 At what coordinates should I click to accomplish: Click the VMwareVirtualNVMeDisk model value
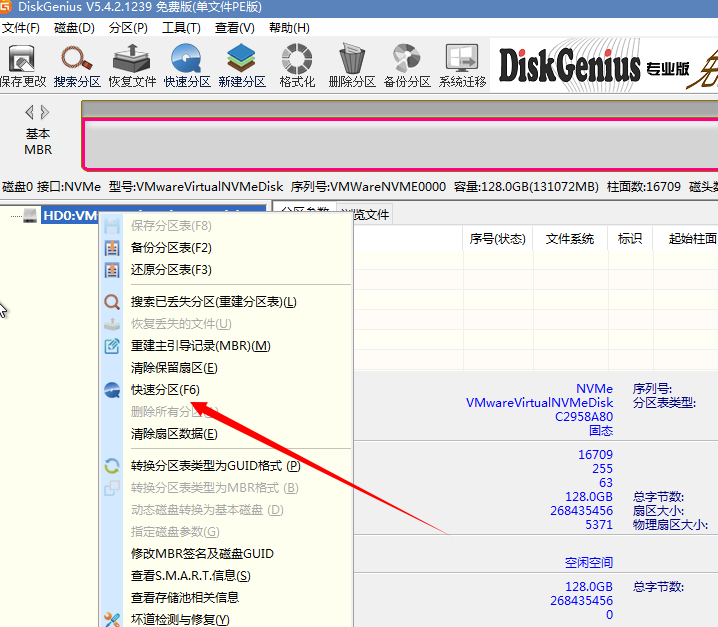(539, 403)
